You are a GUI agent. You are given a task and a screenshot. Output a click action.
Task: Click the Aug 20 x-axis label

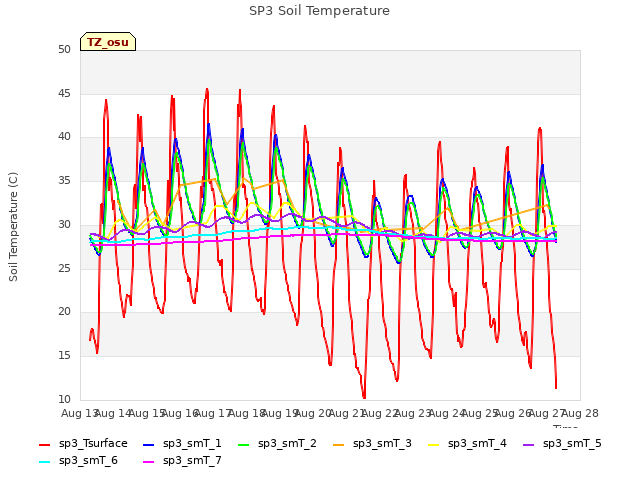(313, 413)
